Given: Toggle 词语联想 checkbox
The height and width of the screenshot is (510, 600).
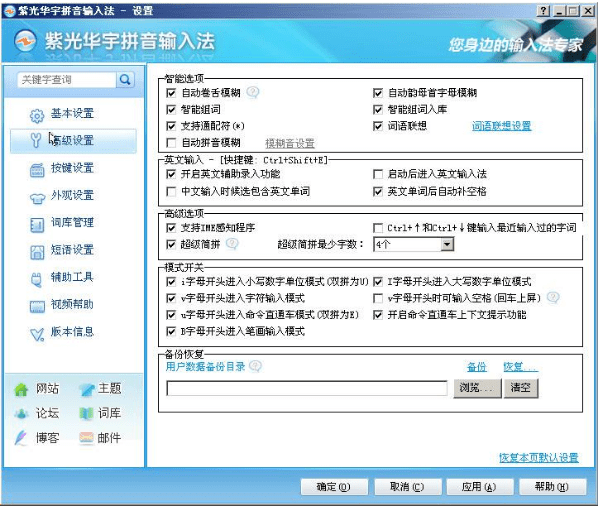Looking at the screenshot, I should tap(378, 126).
